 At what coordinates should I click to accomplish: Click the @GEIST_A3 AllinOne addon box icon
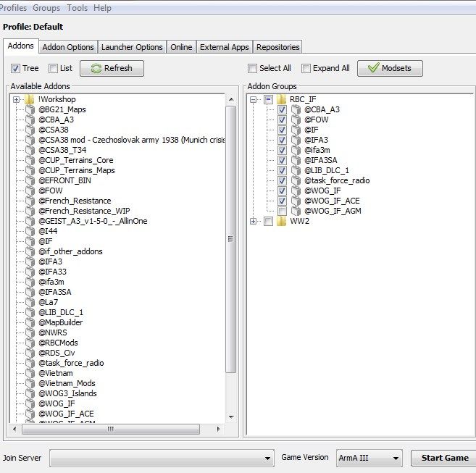[30, 221]
